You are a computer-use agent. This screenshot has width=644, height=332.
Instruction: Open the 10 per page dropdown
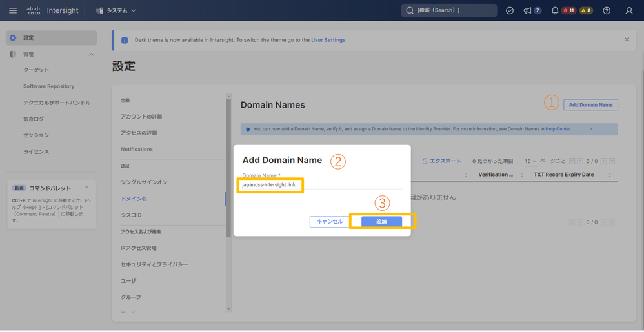coord(530,161)
